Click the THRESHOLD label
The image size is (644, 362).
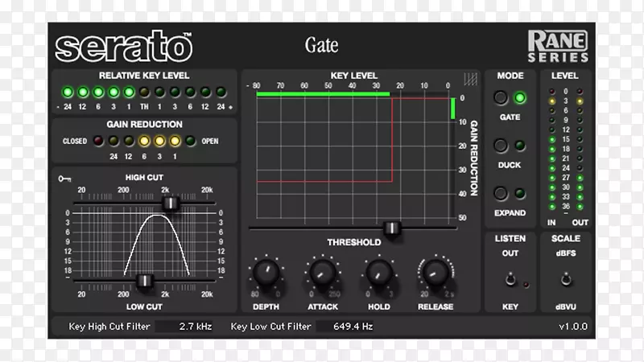354,243
